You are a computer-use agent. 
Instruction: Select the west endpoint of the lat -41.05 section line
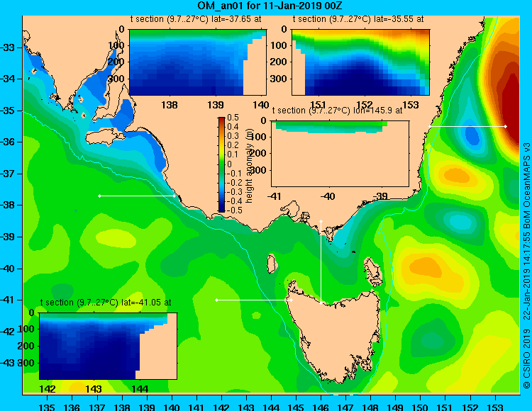216,300
